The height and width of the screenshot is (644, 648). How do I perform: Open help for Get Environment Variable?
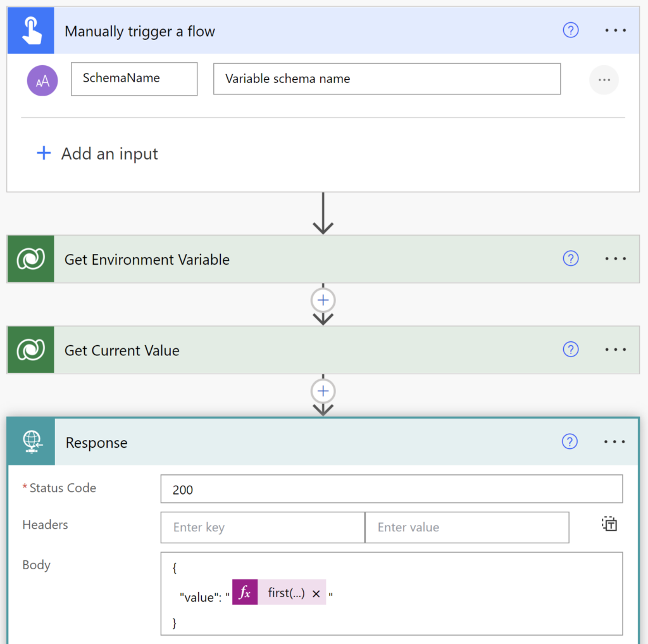(x=570, y=258)
